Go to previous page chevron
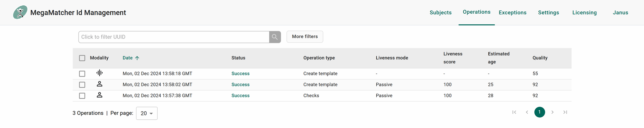 tap(527, 112)
